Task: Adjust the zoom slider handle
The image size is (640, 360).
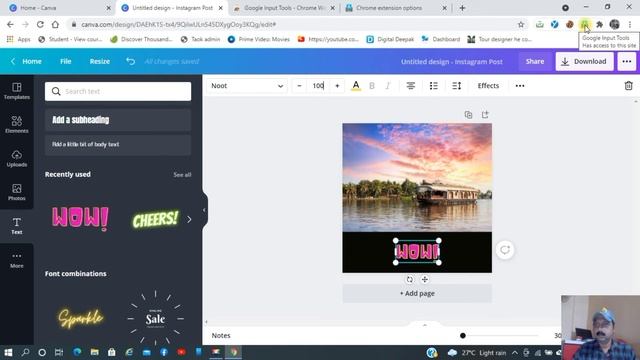Action: pyautogui.click(x=462, y=336)
